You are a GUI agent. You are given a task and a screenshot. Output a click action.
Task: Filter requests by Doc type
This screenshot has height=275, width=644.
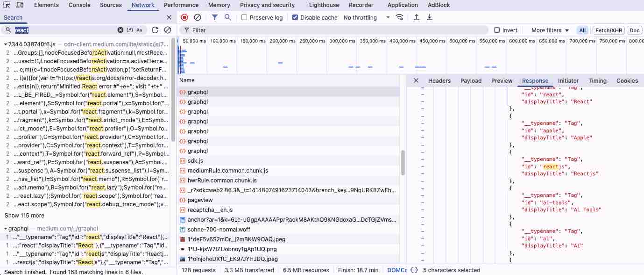(x=634, y=30)
